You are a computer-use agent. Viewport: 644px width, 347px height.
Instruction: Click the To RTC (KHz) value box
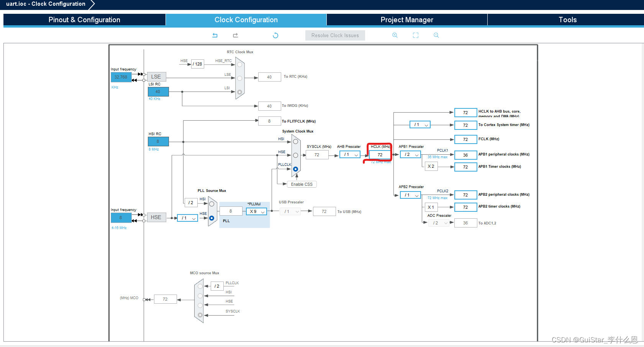[269, 77]
